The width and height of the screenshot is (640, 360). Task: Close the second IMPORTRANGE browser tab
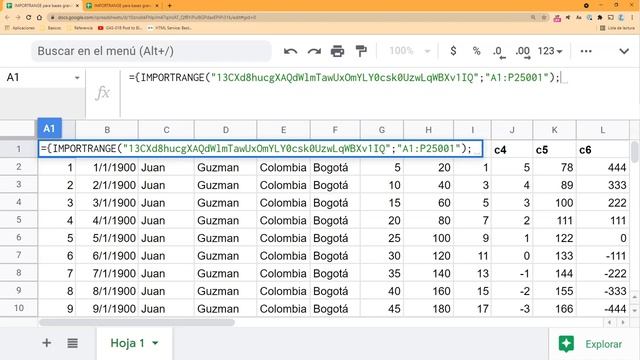(157, 6)
